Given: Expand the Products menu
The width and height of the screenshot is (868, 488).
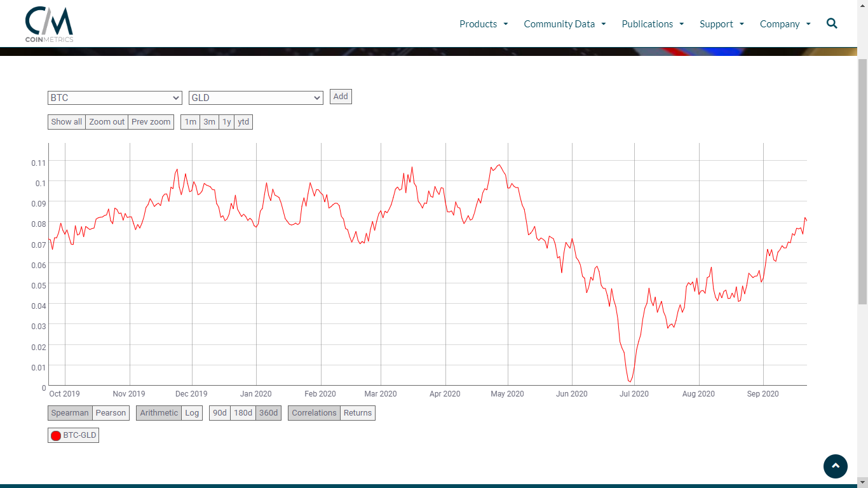Looking at the screenshot, I should pos(484,24).
